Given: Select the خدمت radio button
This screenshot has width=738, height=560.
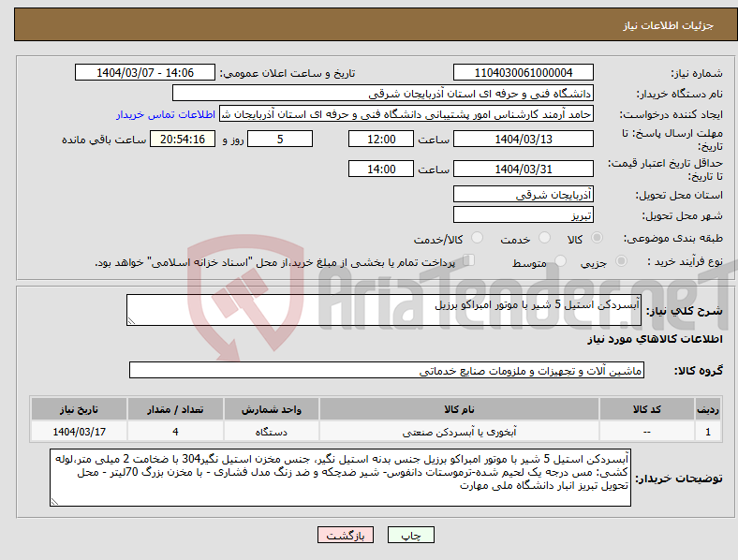Looking at the screenshot, I should (x=544, y=238).
